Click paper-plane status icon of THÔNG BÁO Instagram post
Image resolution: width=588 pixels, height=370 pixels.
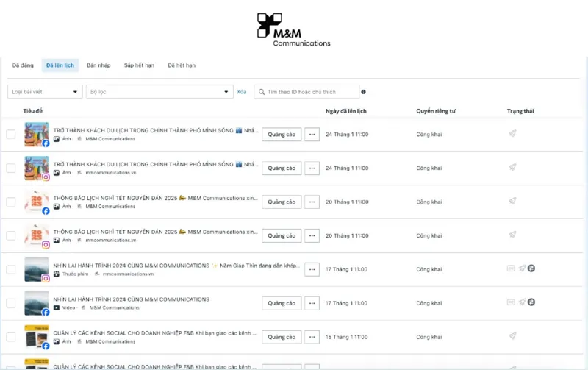click(512, 235)
